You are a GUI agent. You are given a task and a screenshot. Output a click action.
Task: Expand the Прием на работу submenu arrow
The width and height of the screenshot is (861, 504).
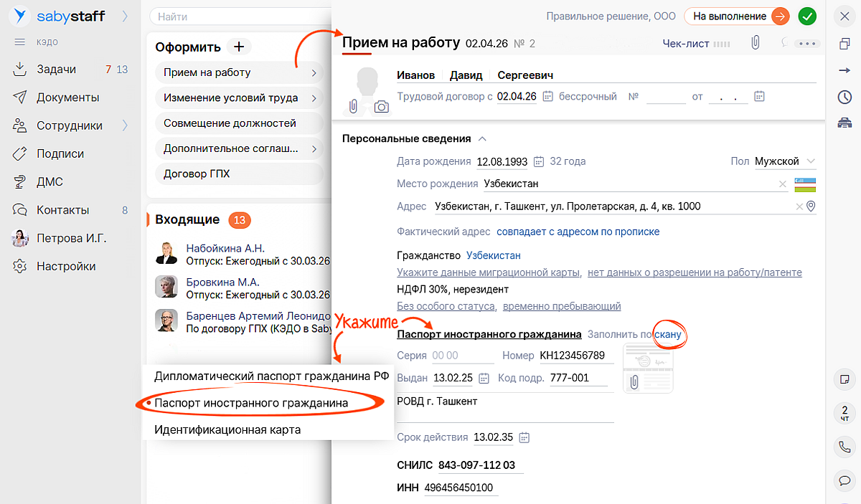click(314, 73)
